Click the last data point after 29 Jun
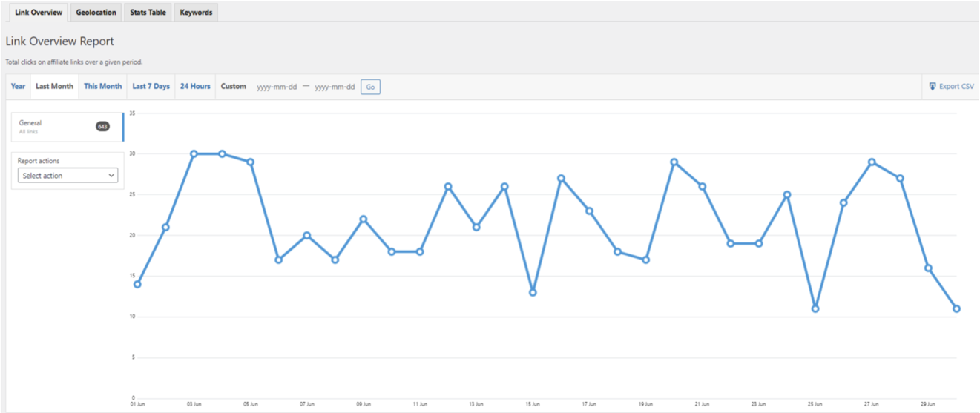The height and width of the screenshot is (413, 980). (956, 308)
